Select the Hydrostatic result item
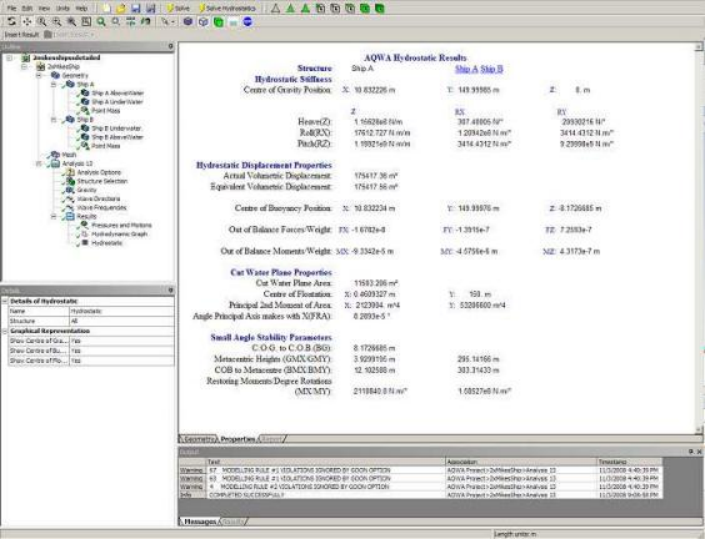 (107, 243)
